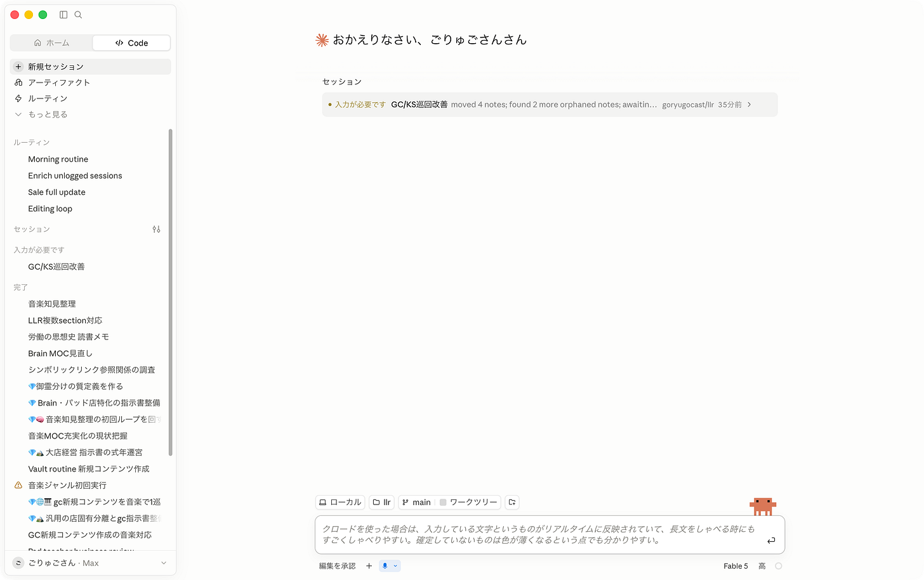Click the ルーティン lightning bolt icon

[x=18, y=98]
